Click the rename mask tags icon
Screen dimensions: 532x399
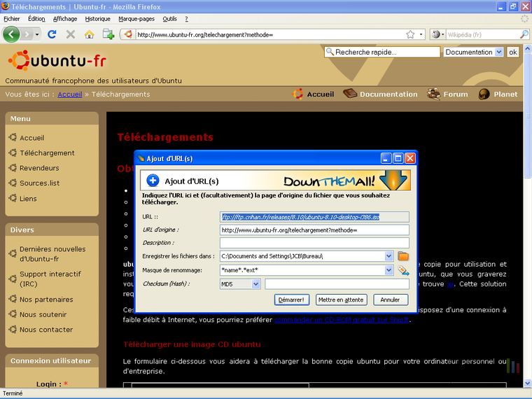tap(403, 270)
